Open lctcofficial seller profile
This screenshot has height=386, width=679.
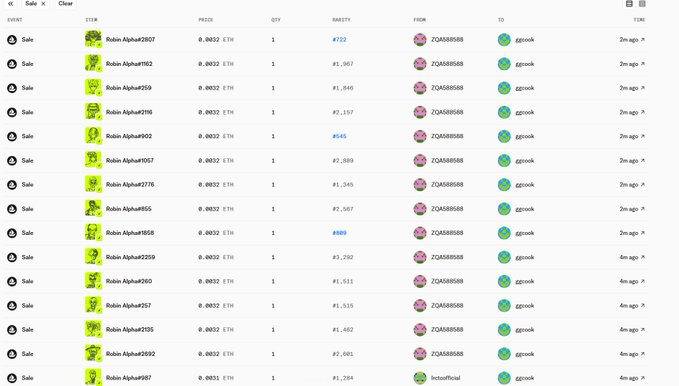point(446,378)
